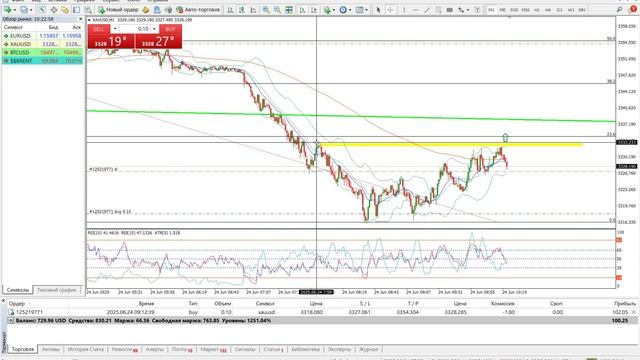This screenshot has height=360, width=640.
Task: Open the indicators list dropdown
Action: point(329,9)
